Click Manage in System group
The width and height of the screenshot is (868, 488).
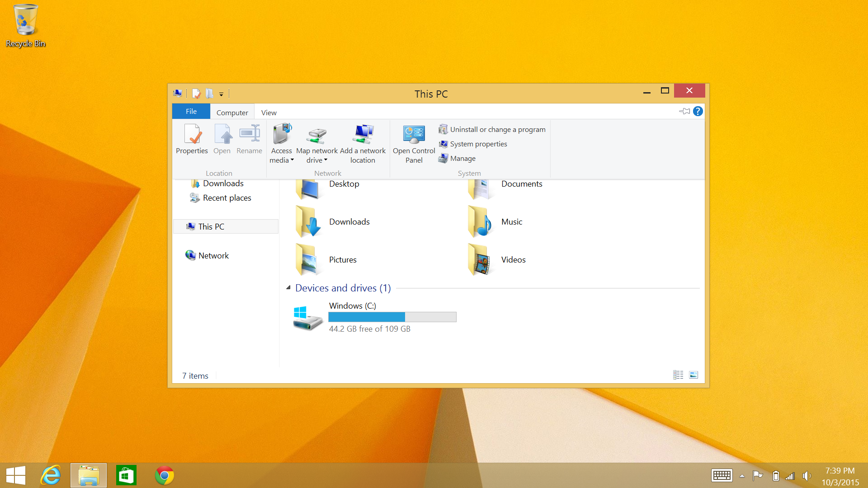tap(457, 158)
